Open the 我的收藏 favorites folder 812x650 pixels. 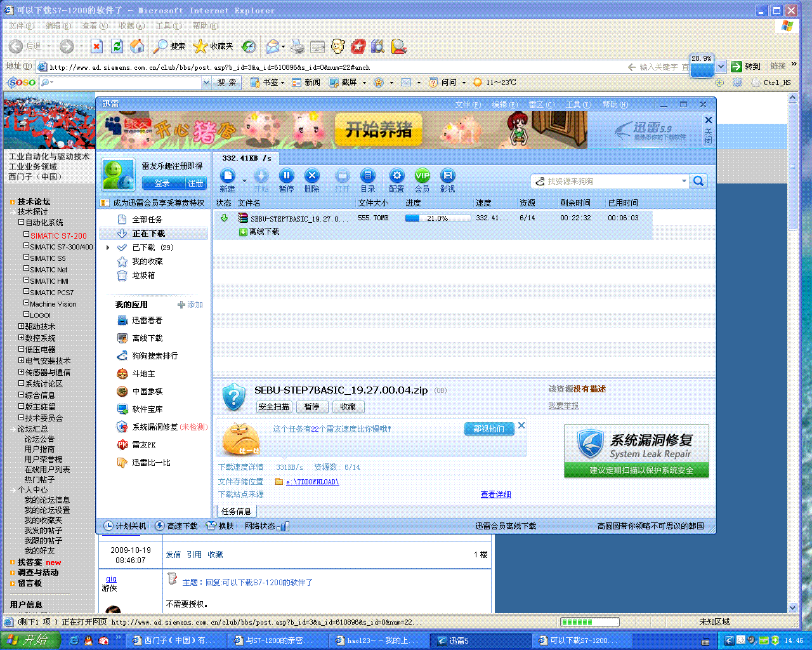point(140,262)
